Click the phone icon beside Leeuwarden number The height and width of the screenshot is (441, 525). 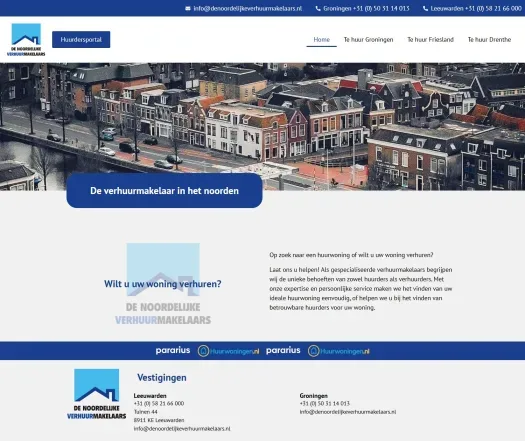click(426, 9)
